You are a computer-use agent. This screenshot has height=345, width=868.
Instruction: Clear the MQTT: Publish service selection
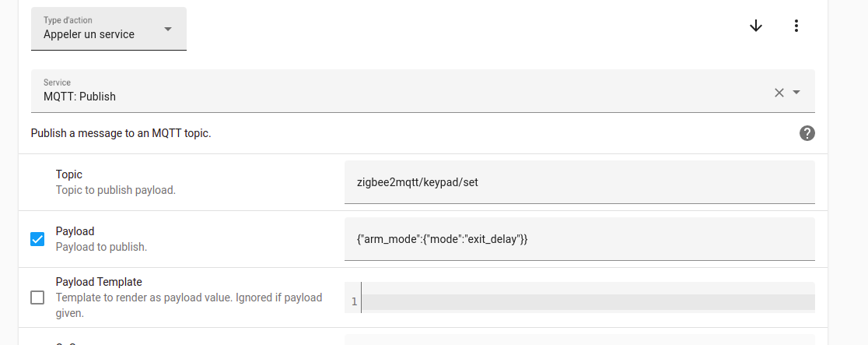tap(779, 93)
